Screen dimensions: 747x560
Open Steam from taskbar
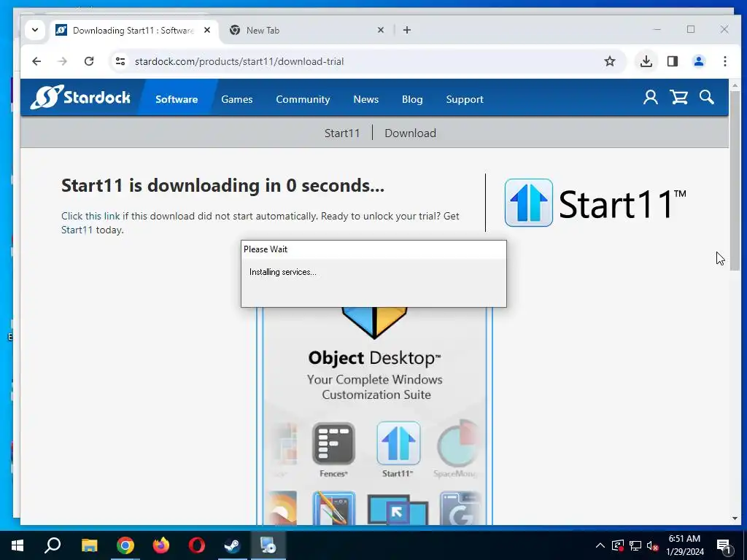point(233,545)
